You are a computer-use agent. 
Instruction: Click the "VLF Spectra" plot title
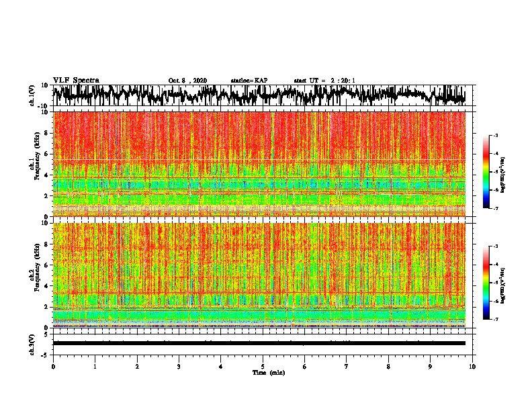click(x=76, y=81)
